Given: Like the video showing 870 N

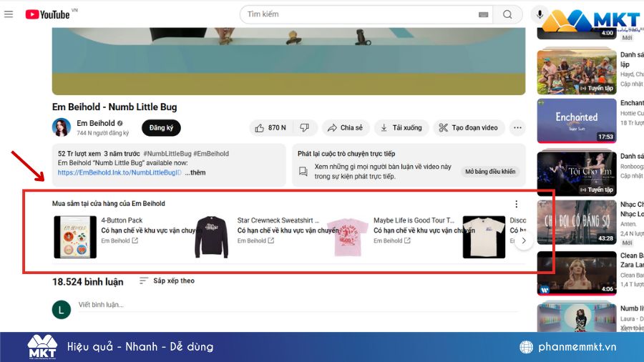Looking at the screenshot, I should [x=270, y=128].
